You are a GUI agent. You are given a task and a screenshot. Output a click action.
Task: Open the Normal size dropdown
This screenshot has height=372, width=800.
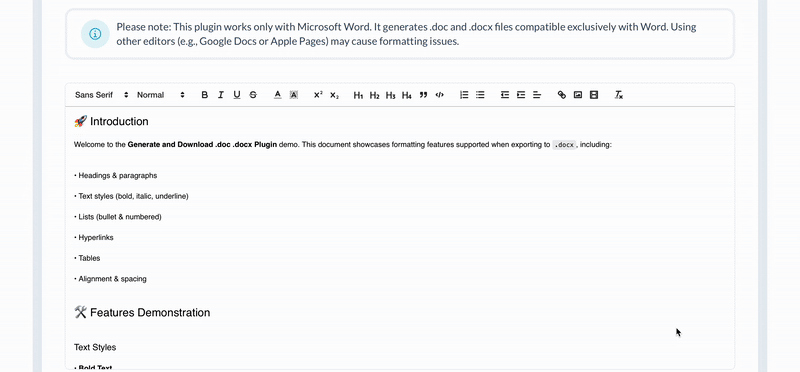point(160,95)
